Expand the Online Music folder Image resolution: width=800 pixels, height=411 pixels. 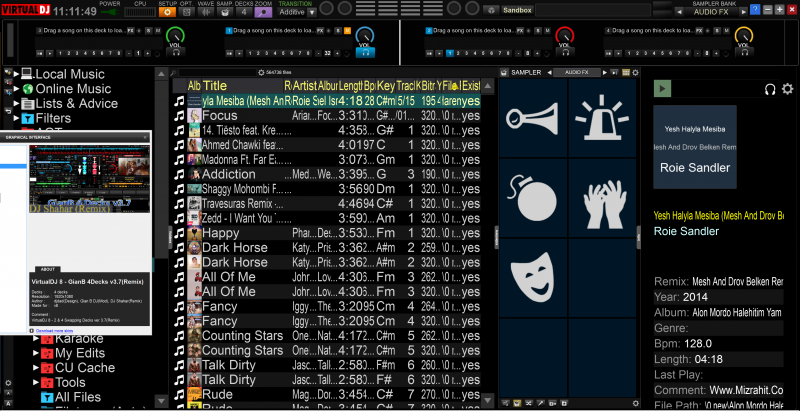[16, 89]
